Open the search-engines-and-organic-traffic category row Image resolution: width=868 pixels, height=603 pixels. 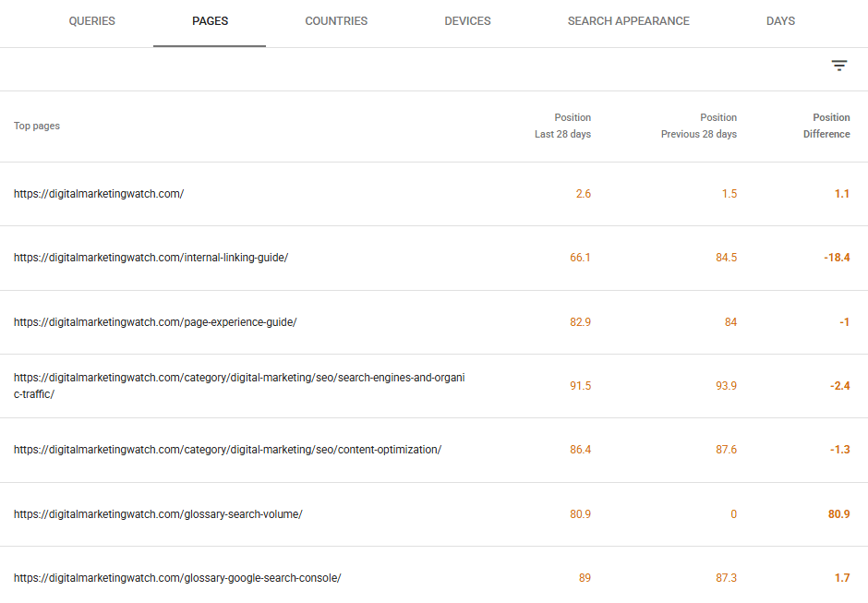[x=434, y=386]
